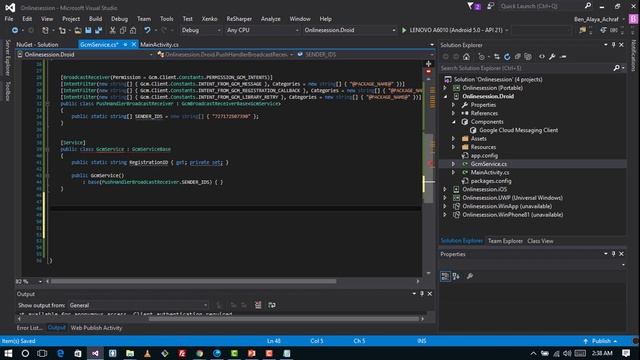Expand the Properties node in the tree
The image size is (640, 360).
pos(453,105)
